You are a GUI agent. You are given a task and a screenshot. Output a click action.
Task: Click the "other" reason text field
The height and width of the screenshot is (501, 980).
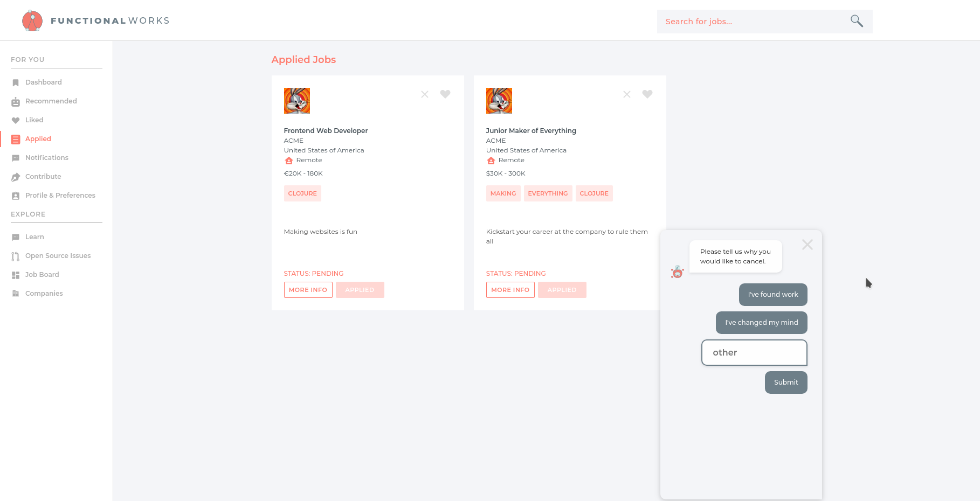754,352
